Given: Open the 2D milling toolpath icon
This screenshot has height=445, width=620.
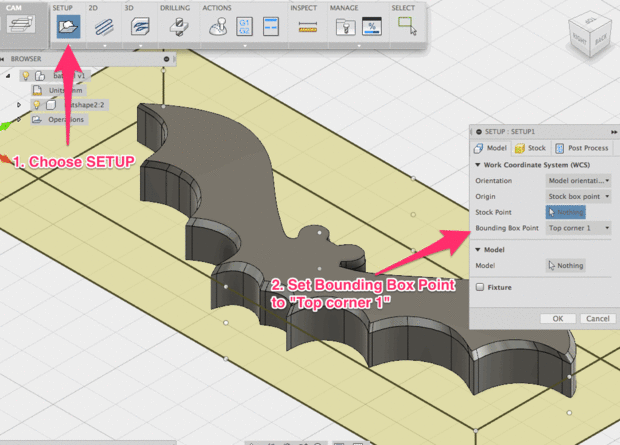Looking at the screenshot, I should [x=103, y=28].
